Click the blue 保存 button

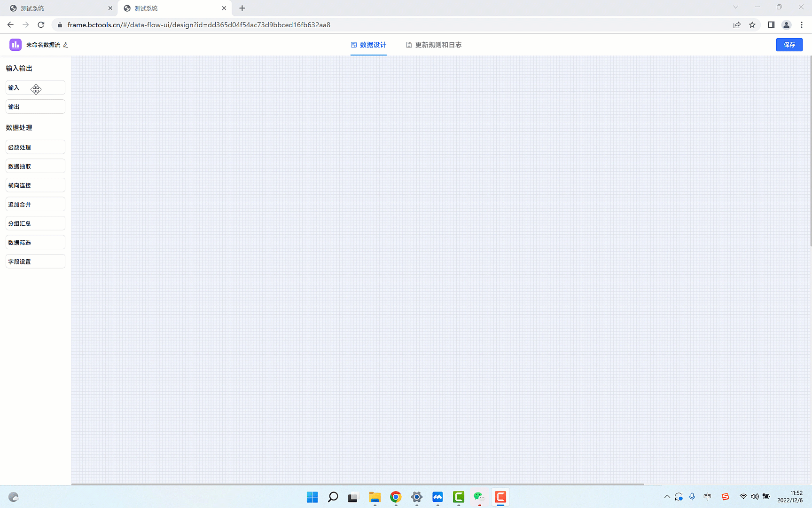click(x=789, y=45)
